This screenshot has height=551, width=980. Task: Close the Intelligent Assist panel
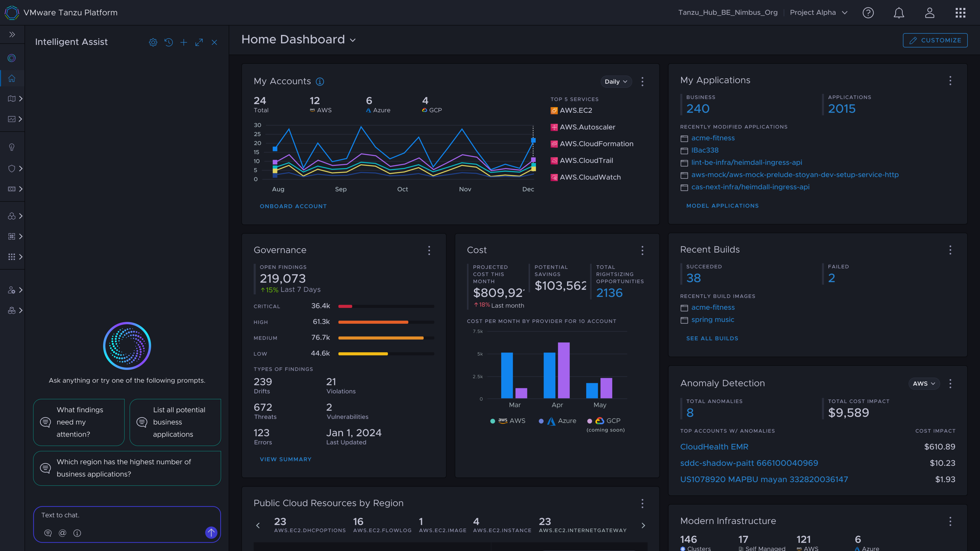click(x=214, y=42)
